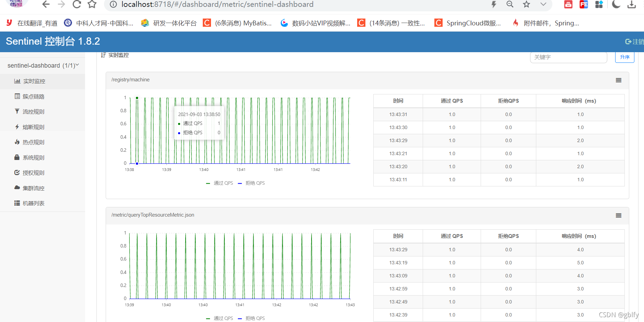Viewport: 644px width, 322px height.
Task: Click the /registry/machine resource title
Action: [x=130, y=80]
